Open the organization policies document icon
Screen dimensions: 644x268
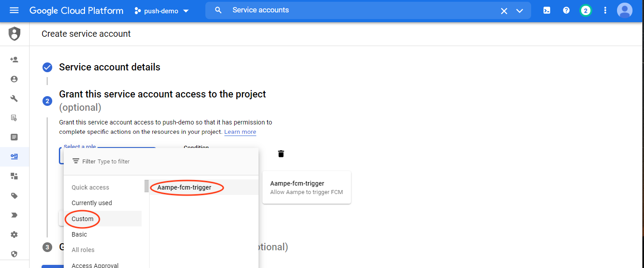(x=14, y=118)
